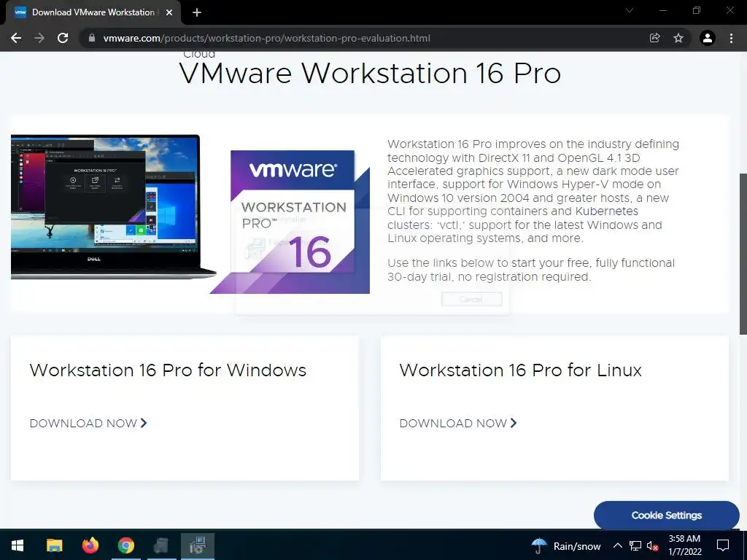Open the Chrome profile avatar
The width and height of the screenshot is (747, 560).
click(x=708, y=38)
